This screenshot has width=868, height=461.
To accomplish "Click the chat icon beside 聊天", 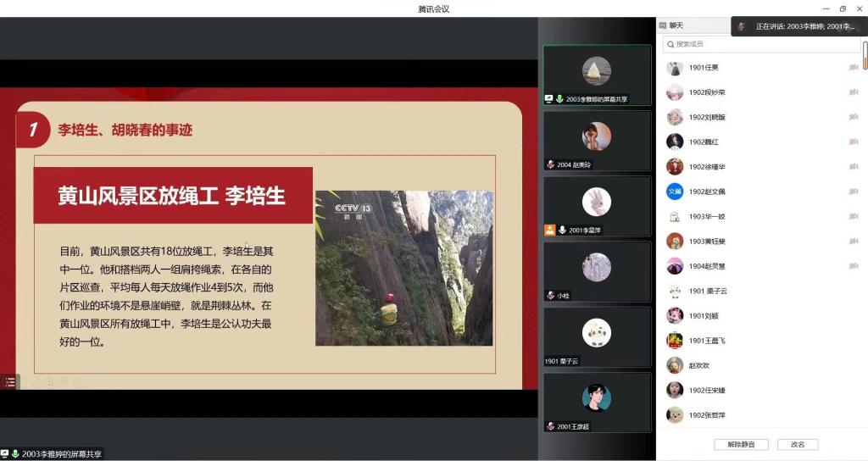I will (663, 25).
